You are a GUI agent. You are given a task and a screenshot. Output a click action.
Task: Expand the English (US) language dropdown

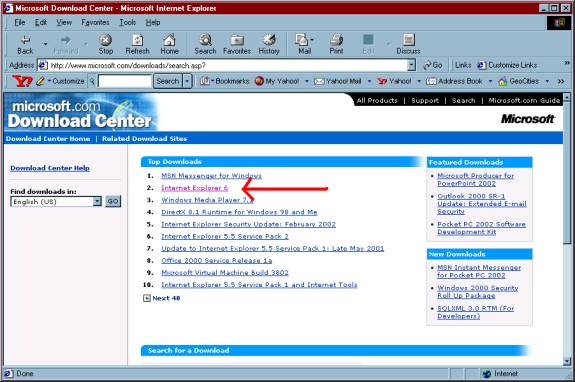point(97,201)
